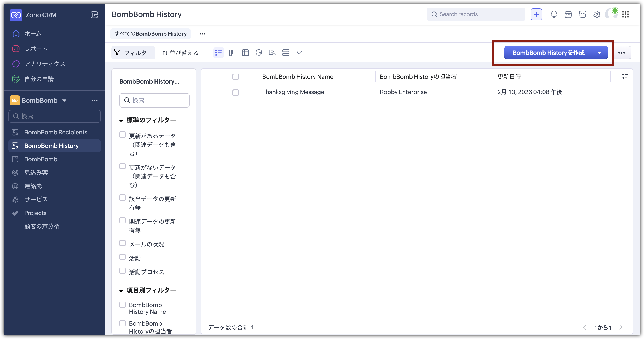
Task: Open the calendar icon in header
Action: [568, 14]
